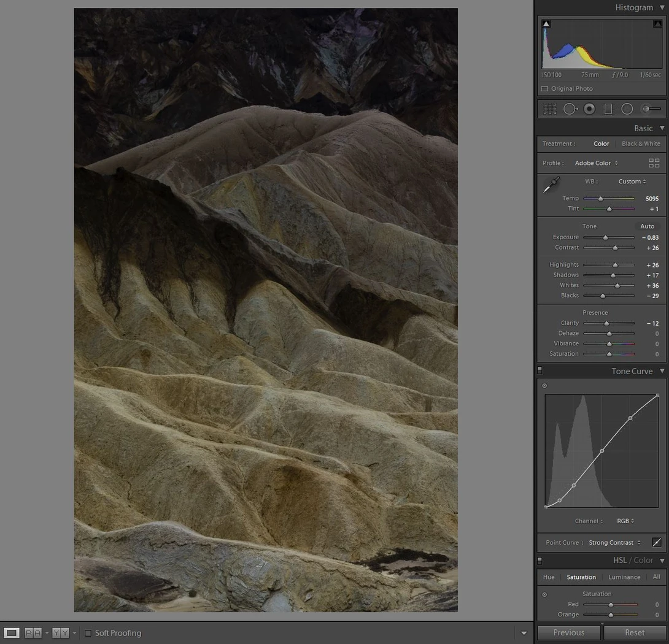Pick the White Balance Selector eyedropper

[551, 185]
